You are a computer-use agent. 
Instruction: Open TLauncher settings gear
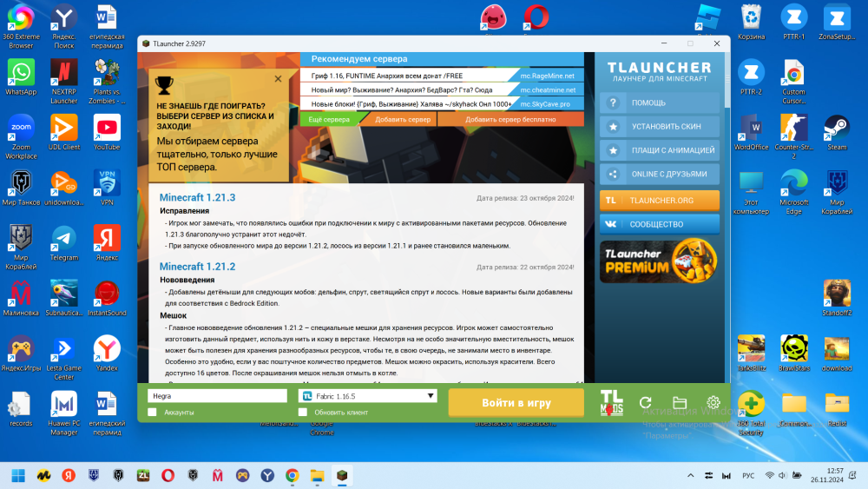(713, 403)
